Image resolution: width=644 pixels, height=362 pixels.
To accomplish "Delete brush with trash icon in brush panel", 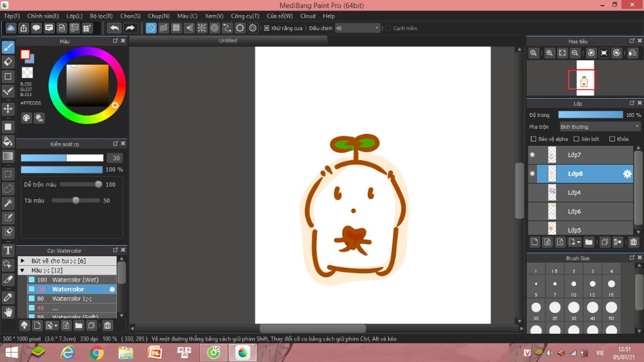I will click(x=107, y=326).
